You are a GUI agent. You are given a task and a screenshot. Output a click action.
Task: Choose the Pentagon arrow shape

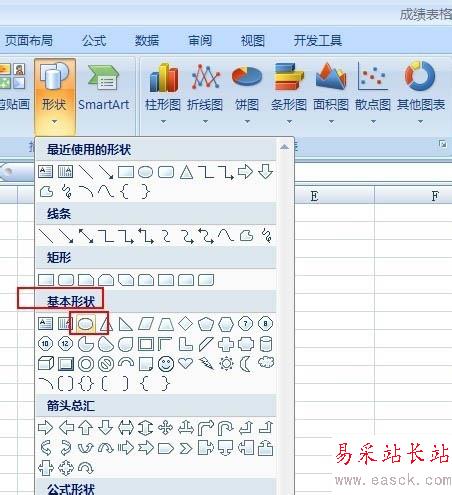166,448
